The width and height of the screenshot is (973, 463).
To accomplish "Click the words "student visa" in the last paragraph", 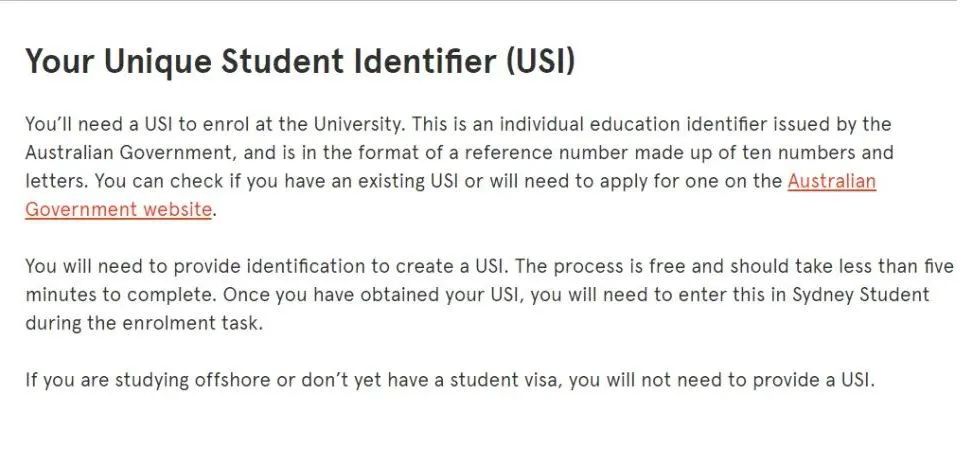I will tap(503, 379).
